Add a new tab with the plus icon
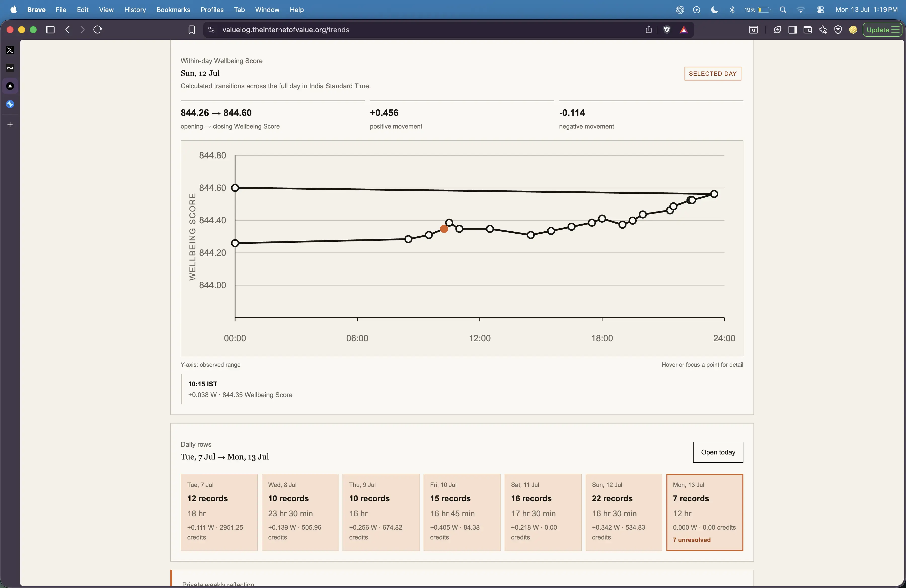 pyautogui.click(x=10, y=125)
